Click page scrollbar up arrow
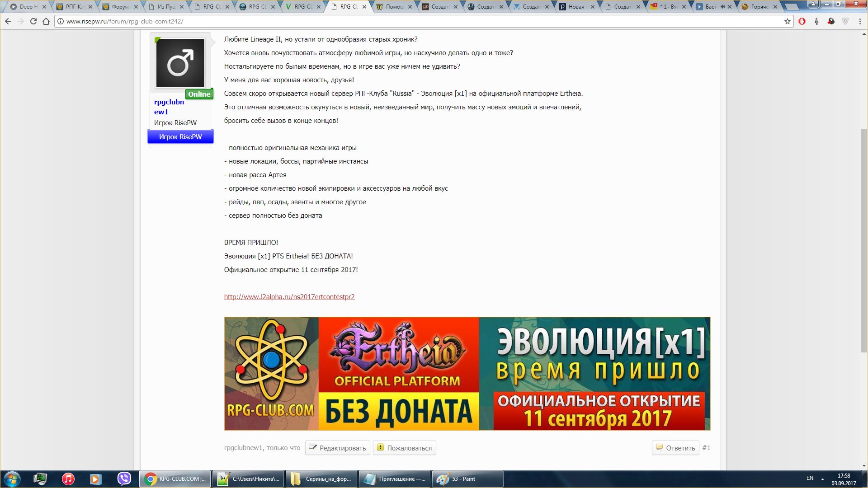 864,33
